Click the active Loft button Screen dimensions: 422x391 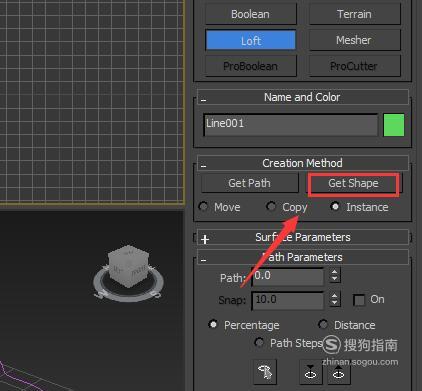click(251, 40)
